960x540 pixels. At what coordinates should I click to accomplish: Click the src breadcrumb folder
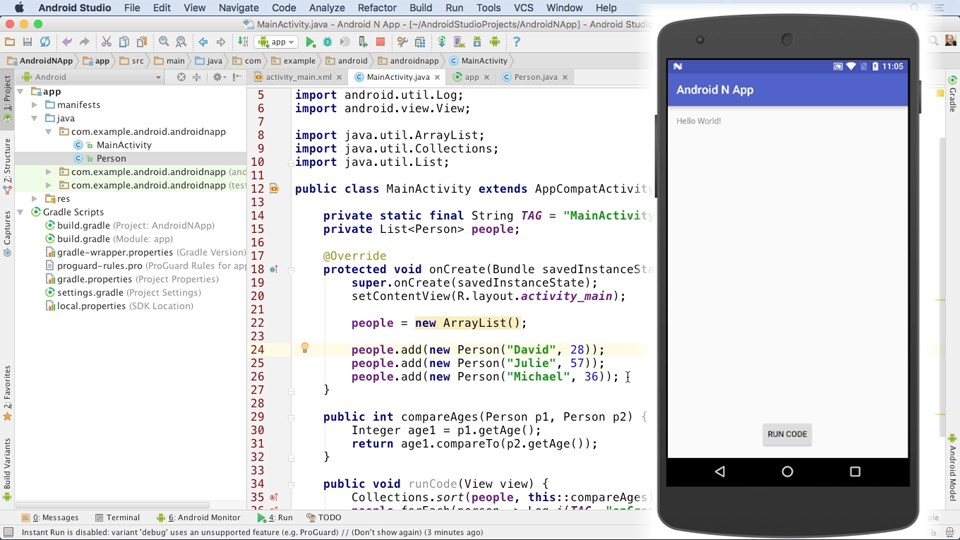coord(132,61)
